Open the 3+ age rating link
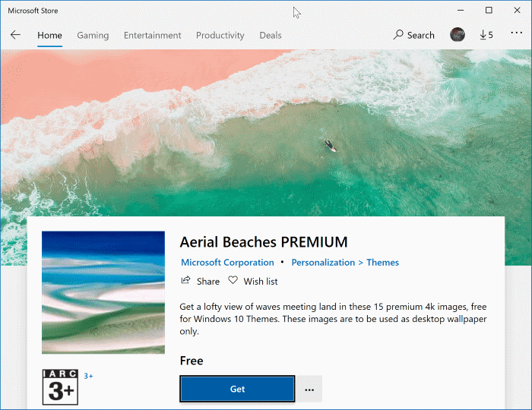Screen dimensions: 532x410 [x=88, y=376]
